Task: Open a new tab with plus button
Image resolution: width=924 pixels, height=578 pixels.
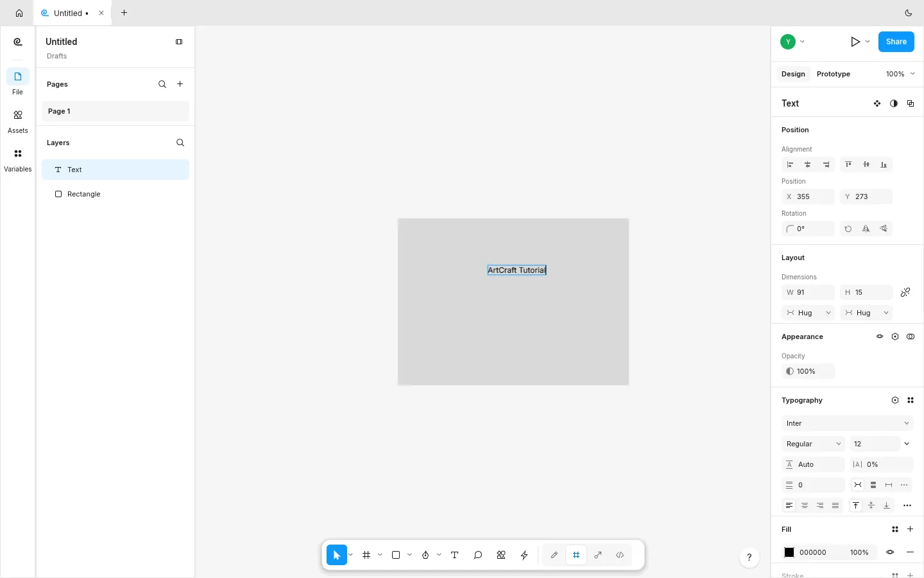Action: pos(124,13)
